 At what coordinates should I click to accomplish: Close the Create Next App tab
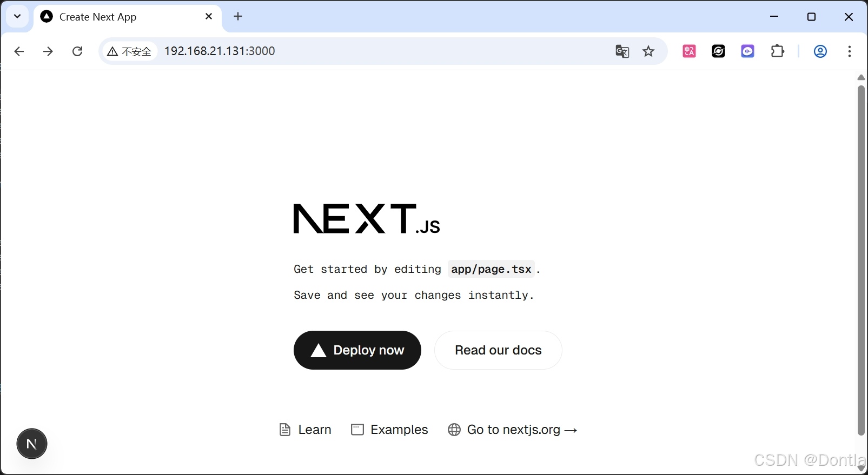(209, 17)
